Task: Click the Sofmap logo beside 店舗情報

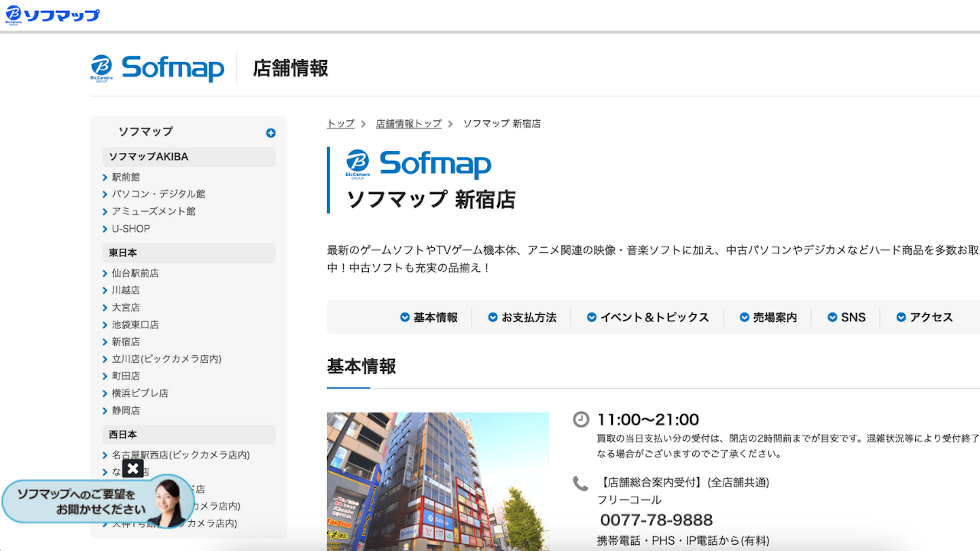Action: (157, 68)
